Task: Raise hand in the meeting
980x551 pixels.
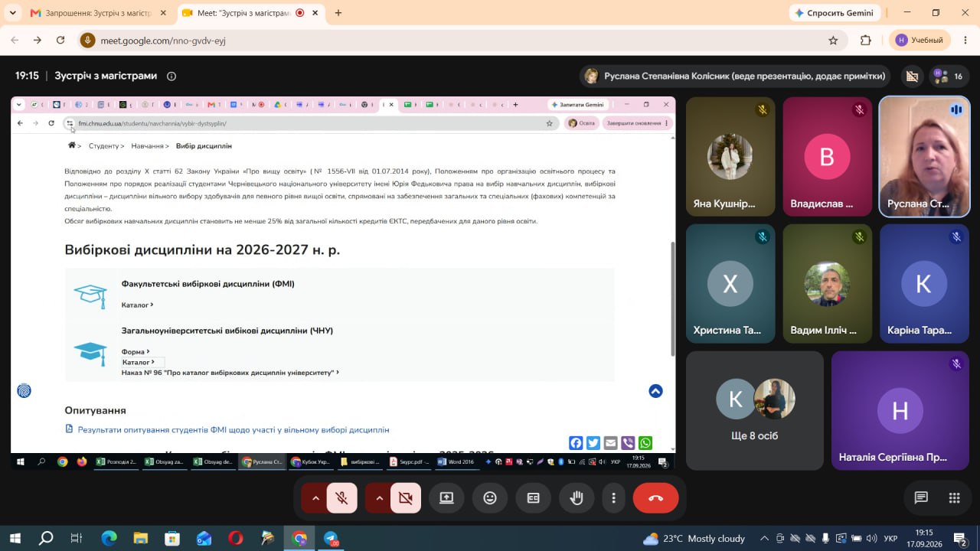Action: point(577,498)
